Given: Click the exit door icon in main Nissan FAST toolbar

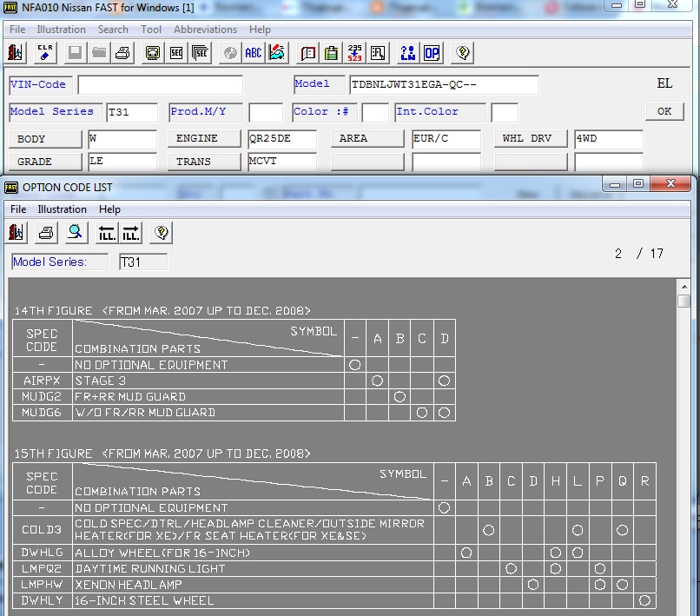Looking at the screenshot, I should (x=16, y=53).
